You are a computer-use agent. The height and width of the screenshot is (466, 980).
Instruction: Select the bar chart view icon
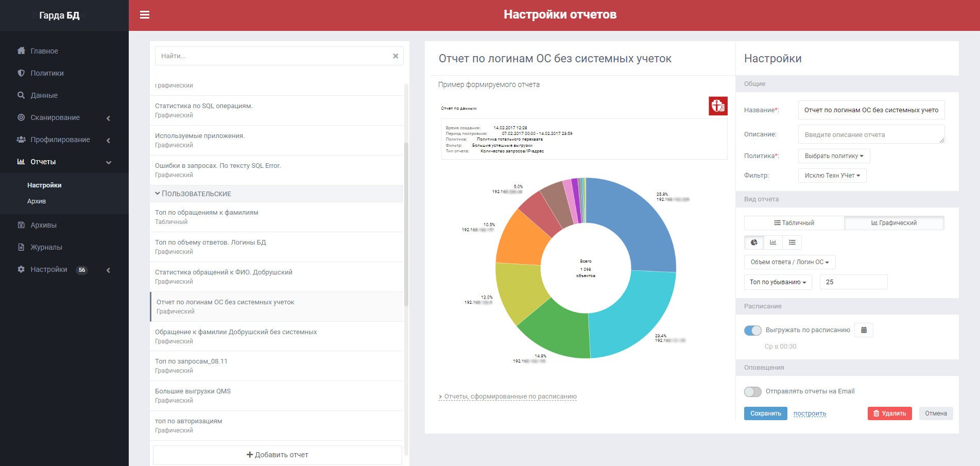(x=773, y=243)
